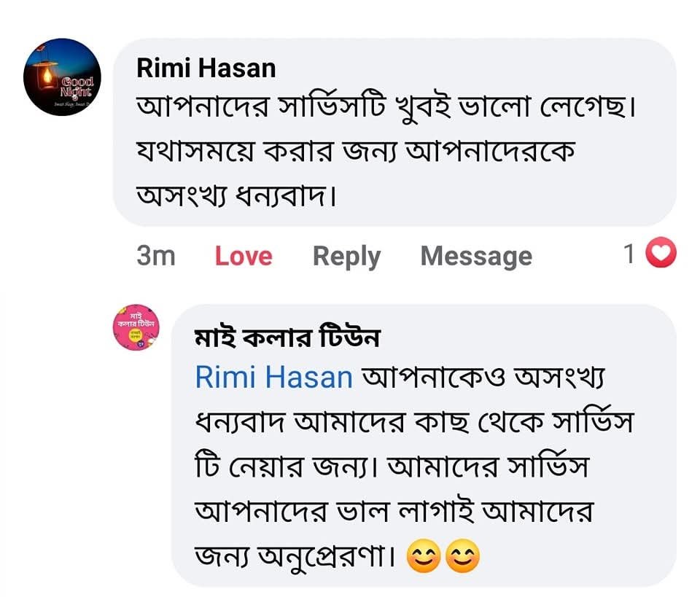Screen dimensions: 700x597
Task: Click the red heart reaction icon
Action: pyautogui.click(x=662, y=254)
